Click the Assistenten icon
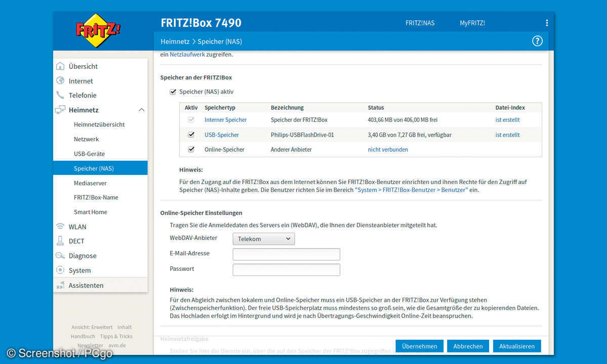The height and width of the screenshot is (364, 607). (x=60, y=285)
